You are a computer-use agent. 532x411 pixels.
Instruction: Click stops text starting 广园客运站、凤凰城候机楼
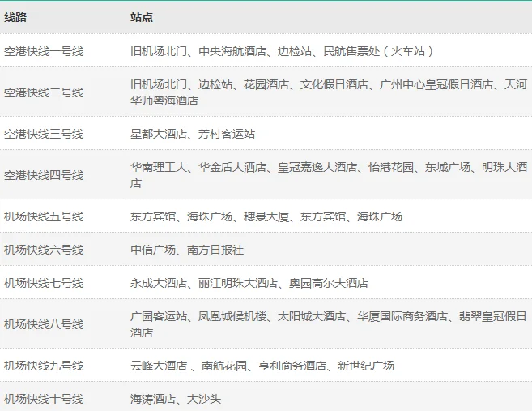pyautogui.click(x=329, y=324)
